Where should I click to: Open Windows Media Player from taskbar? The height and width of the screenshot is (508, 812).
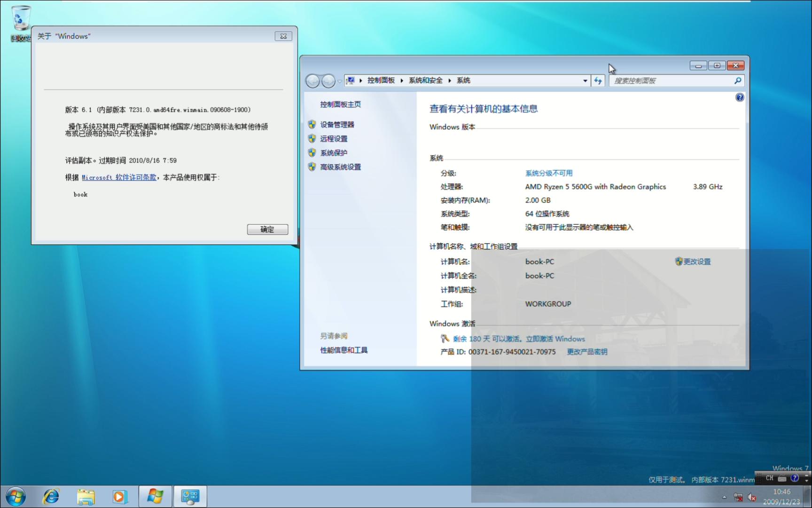[x=120, y=497]
